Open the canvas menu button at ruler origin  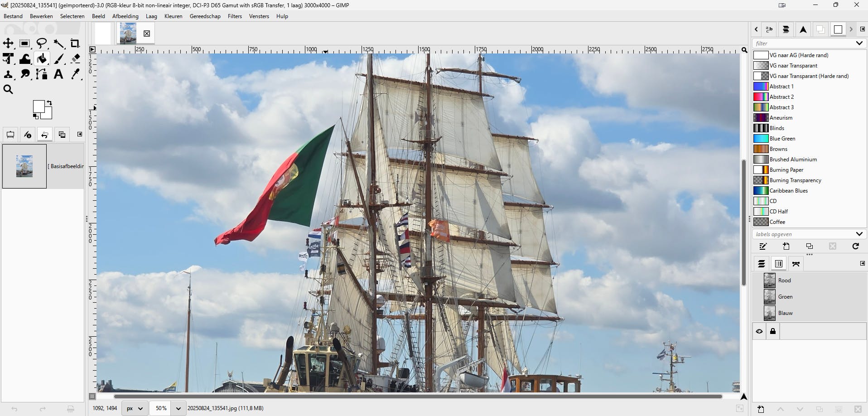(x=92, y=49)
